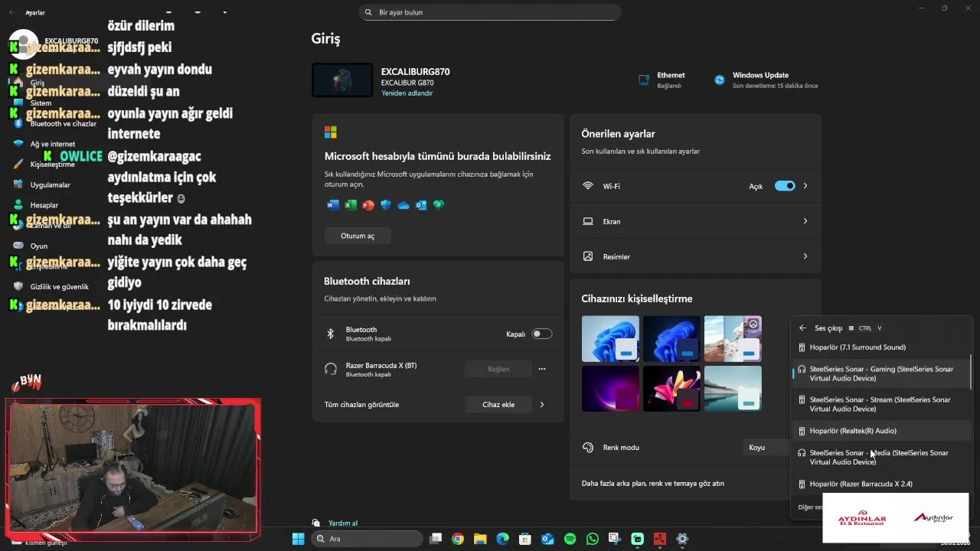Screen dimensions: 980x551
Task: Launch Microsoft Edge from taskbar
Action: click(502, 539)
